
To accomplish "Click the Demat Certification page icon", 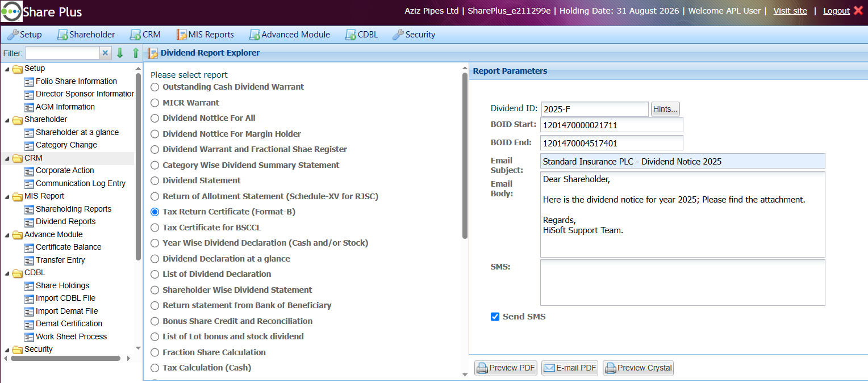I will 29,324.
